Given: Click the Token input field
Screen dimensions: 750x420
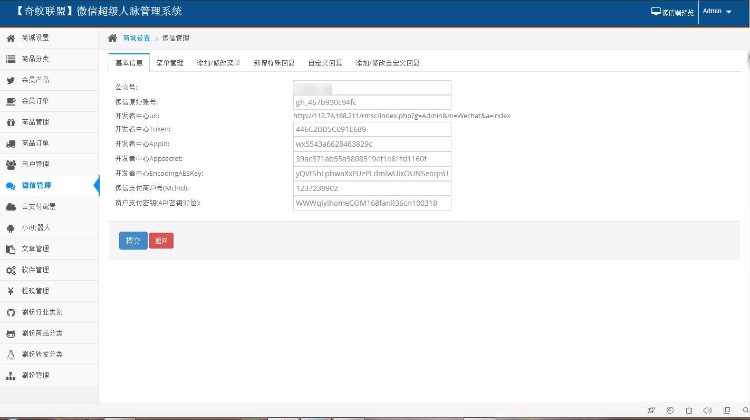Looking at the screenshot, I should 371,130.
